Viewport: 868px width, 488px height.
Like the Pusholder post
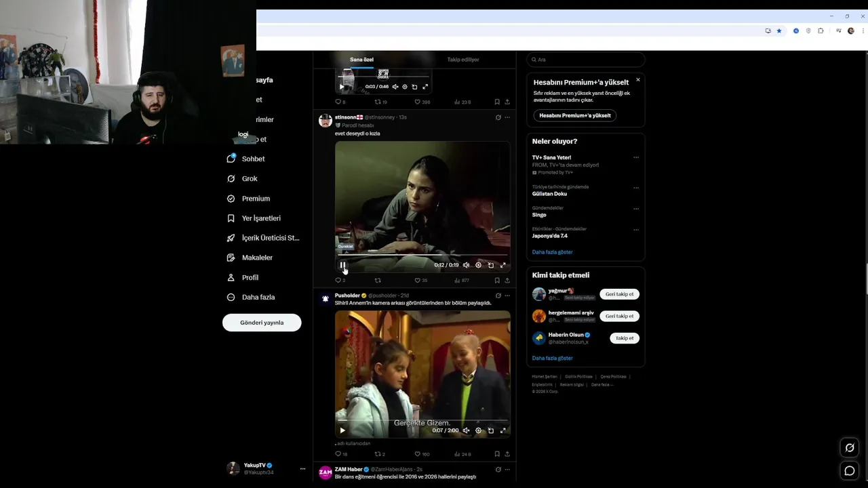click(x=422, y=454)
